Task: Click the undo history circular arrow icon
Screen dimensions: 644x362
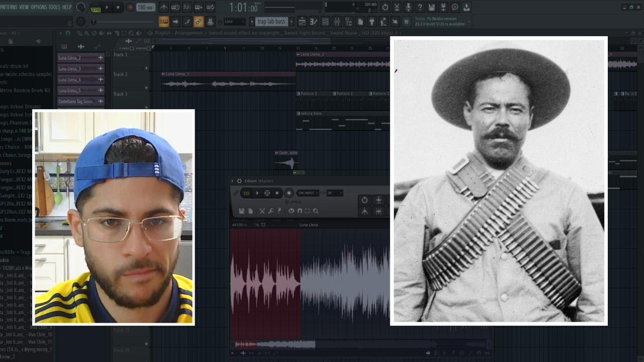Action: pos(385,8)
